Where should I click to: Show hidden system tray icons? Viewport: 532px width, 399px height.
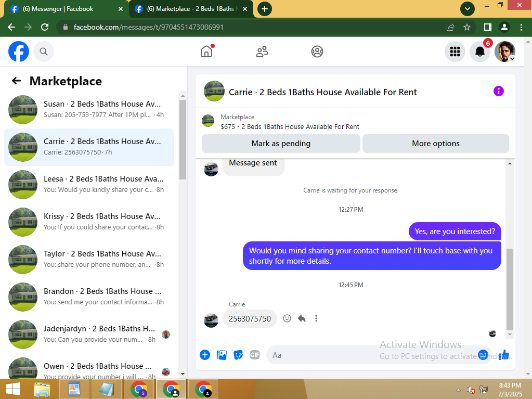[x=458, y=390]
